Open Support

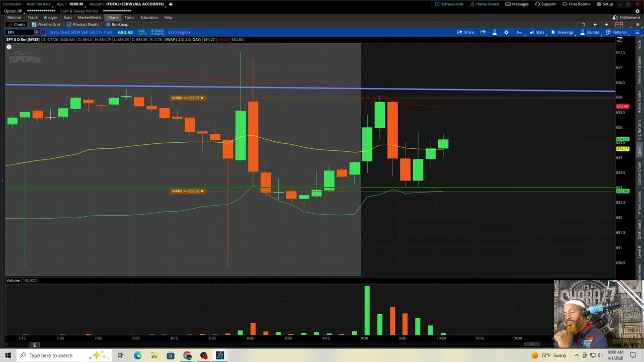pos(545,4)
